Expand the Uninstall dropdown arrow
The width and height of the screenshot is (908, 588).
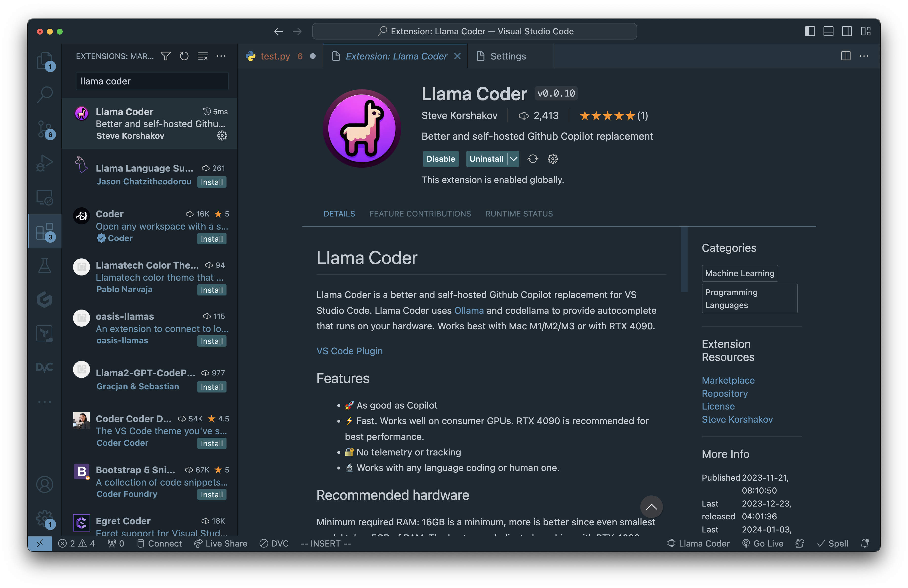pyautogui.click(x=514, y=159)
